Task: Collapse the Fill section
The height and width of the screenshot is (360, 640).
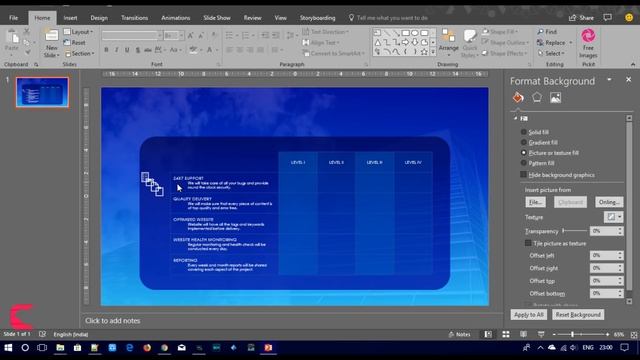Action: (516, 118)
